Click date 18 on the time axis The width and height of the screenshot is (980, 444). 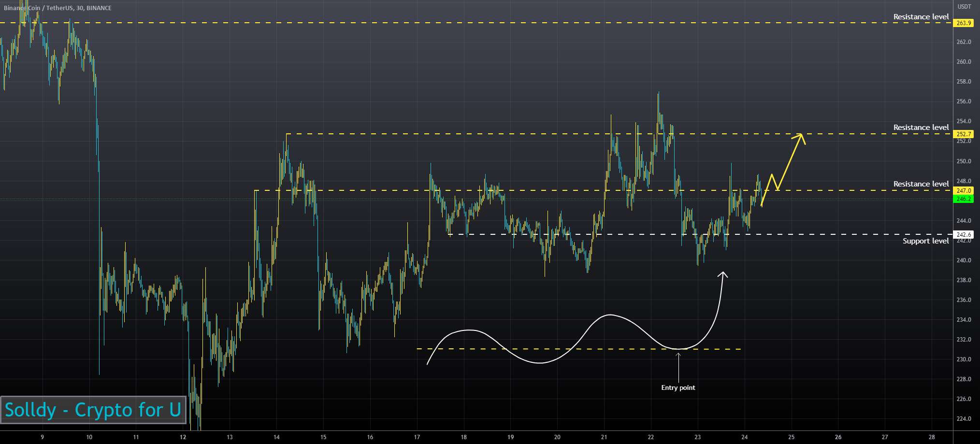coord(464,437)
